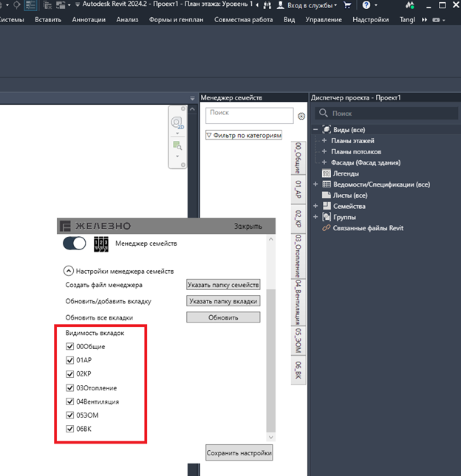Select the 01_АР vertical tab
461x476 pixels.
click(298, 190)
